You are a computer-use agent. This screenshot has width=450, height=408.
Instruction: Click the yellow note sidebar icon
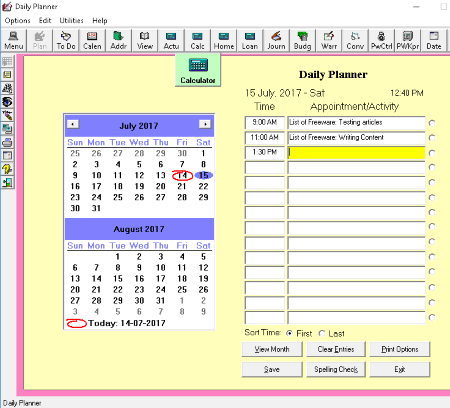coord(7,75)
